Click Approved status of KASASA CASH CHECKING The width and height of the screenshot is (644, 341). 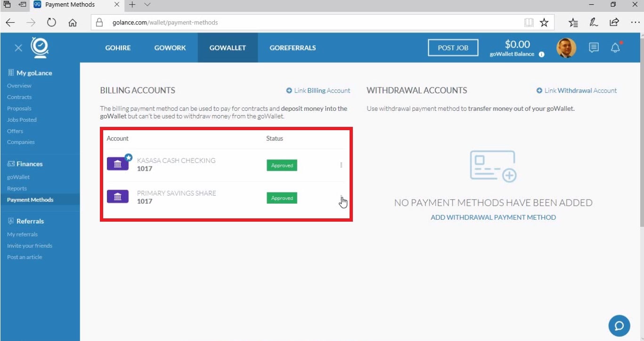coord(282,166)
